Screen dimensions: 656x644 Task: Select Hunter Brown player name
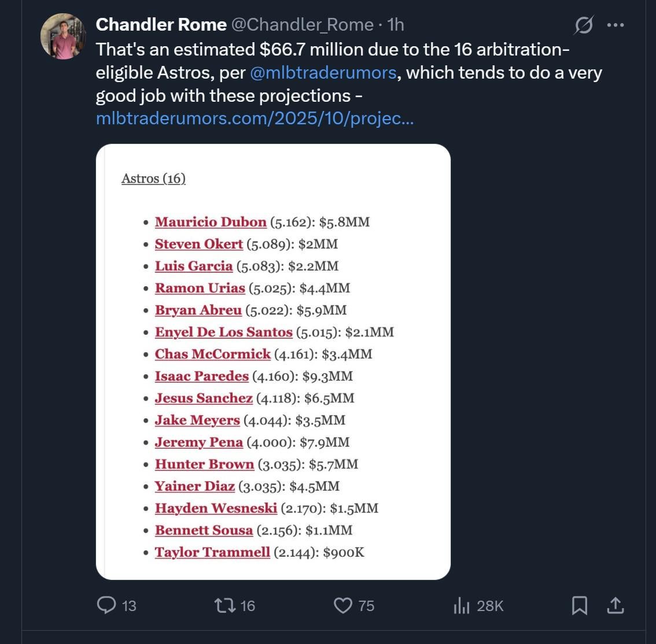[x=204, y=464]
